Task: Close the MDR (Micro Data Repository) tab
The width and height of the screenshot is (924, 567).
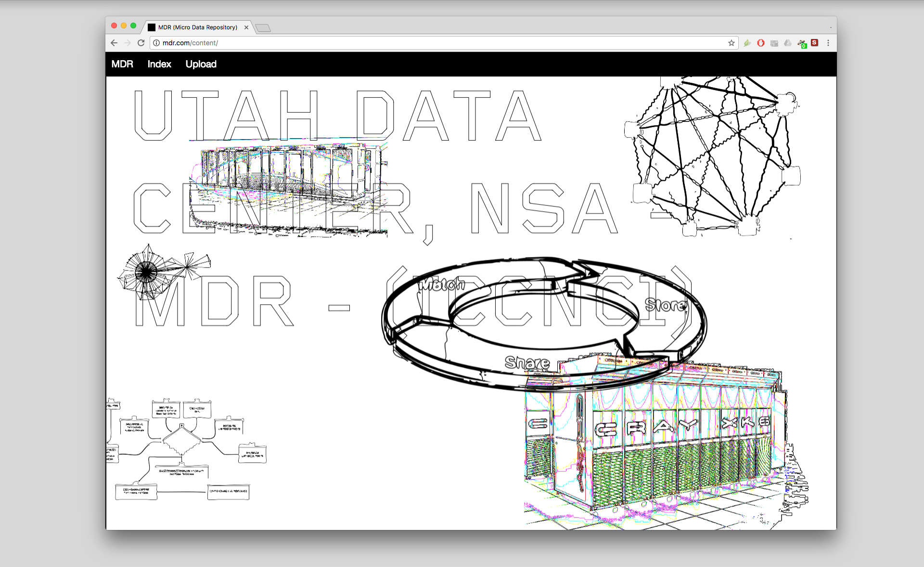Action: [x=246, y=27]
